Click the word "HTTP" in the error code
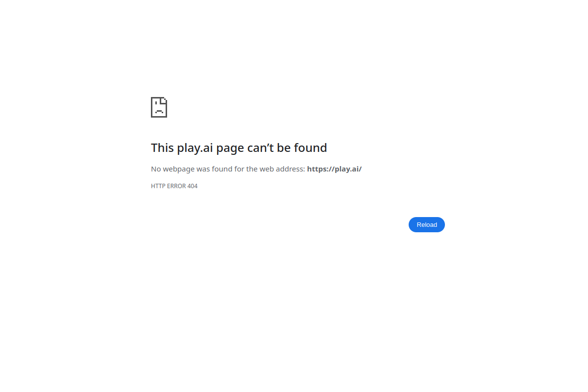This screenshot has width=588, height=392. 158,186
